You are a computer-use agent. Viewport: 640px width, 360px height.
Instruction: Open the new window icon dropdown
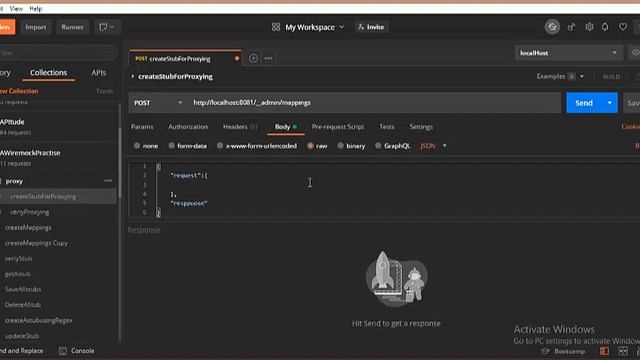(x=107, y=27)
